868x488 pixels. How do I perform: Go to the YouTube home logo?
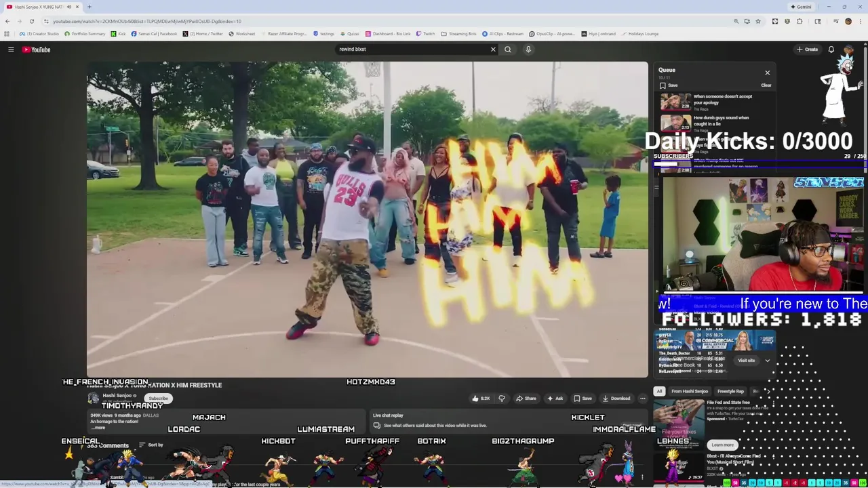point(36,49)
